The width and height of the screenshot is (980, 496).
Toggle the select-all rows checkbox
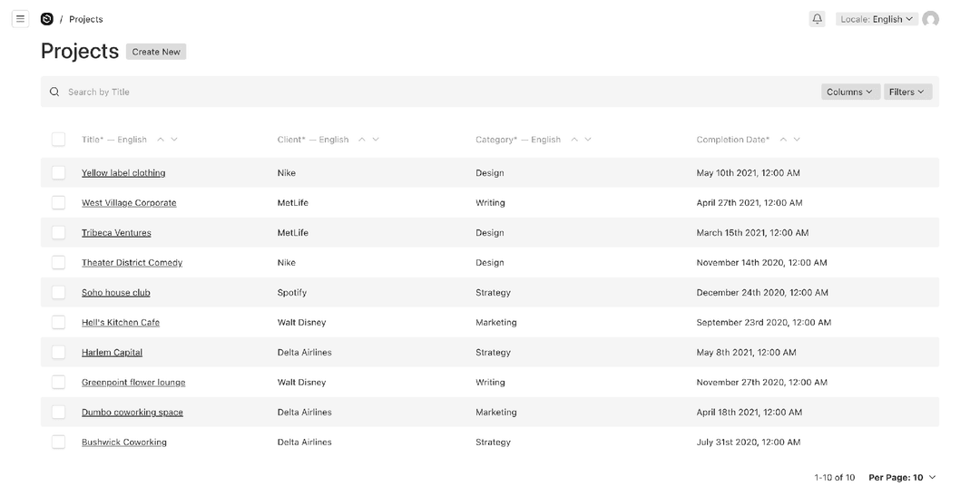coord(58,140)
